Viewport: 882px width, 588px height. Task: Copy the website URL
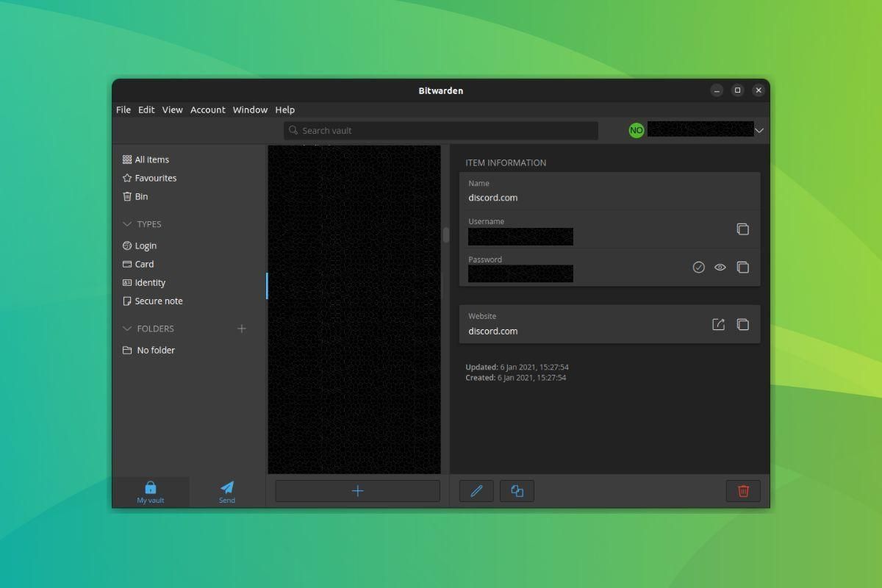[x=742, y=324]
